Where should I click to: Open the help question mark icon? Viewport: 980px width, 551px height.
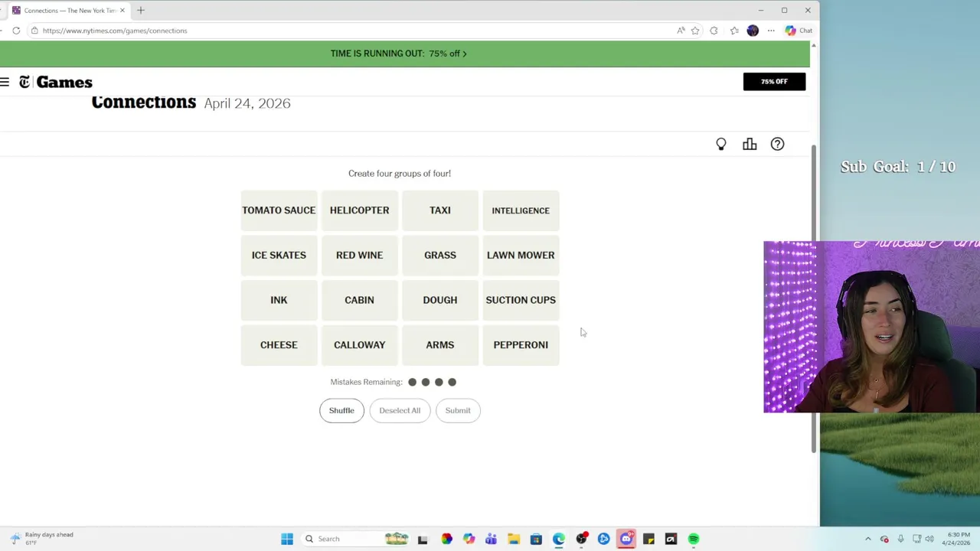(x=777, y=144)
